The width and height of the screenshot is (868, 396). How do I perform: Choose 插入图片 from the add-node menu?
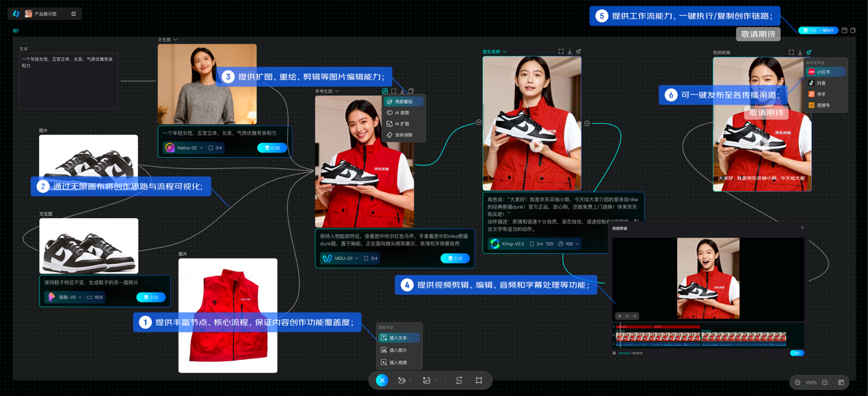398,350
